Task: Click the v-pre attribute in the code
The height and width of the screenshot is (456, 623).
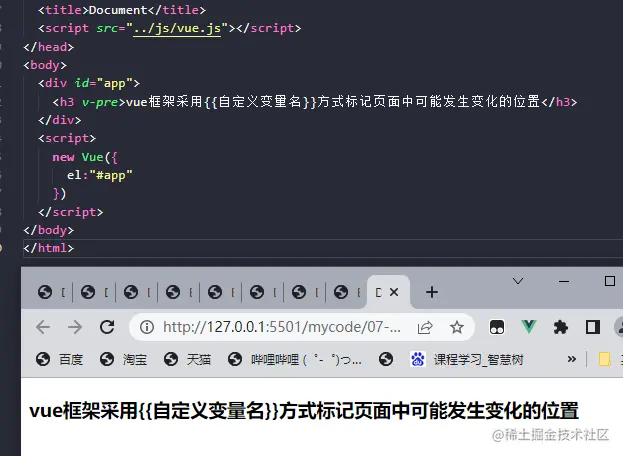Action: point(100,102)
